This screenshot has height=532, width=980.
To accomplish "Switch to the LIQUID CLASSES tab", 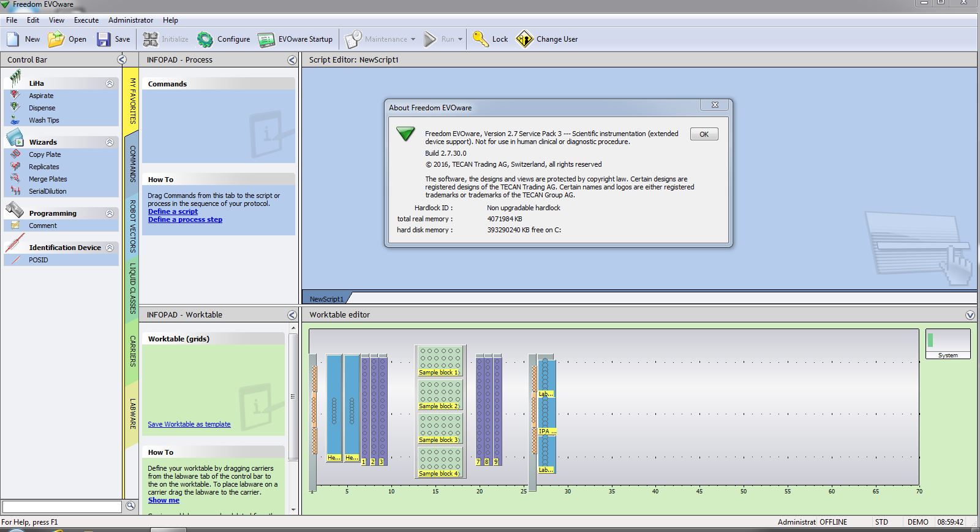I will [132, 288].
